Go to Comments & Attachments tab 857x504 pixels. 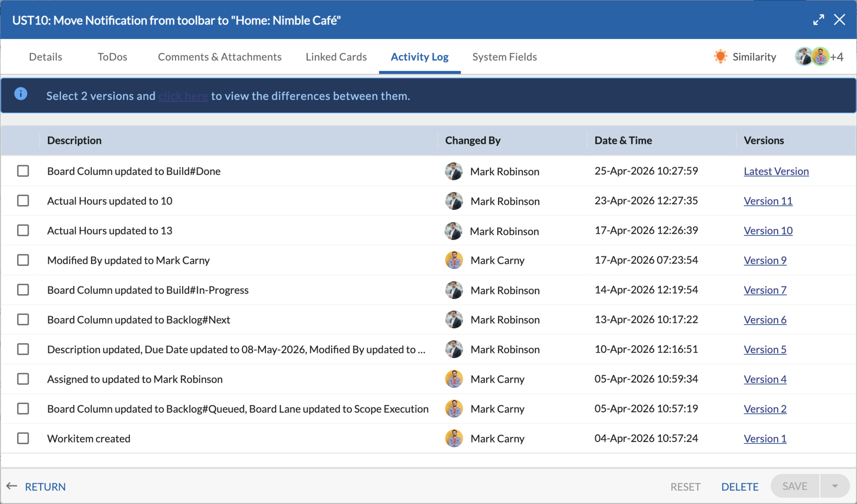point(220,56)
